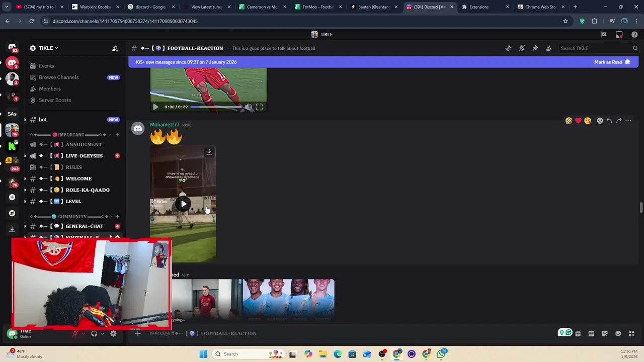Image resolution: width=644 pixels, height=362 pixels.
Task: Open Discord help question-mark icon
Action: [634, 35]
